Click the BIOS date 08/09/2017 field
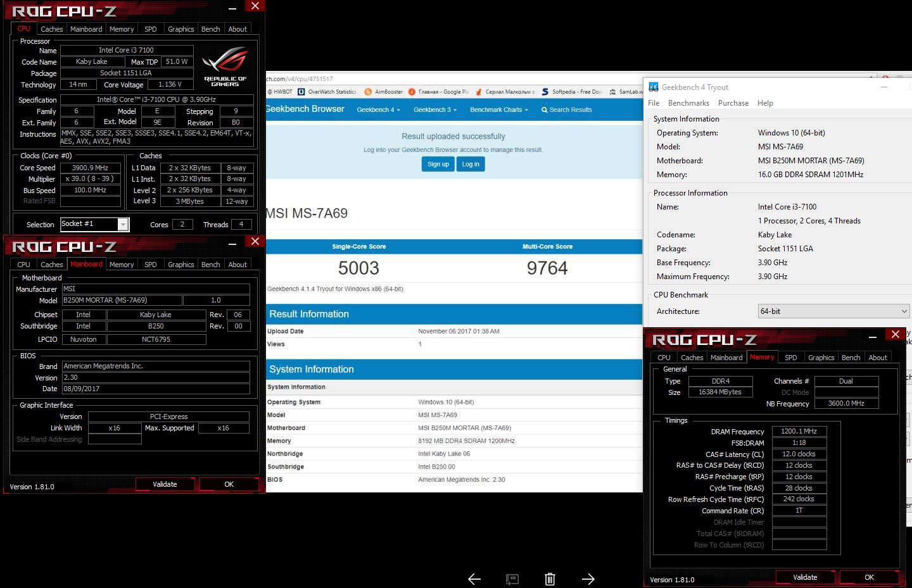Viewport: 912px width, 588px height. click(156, 389)
